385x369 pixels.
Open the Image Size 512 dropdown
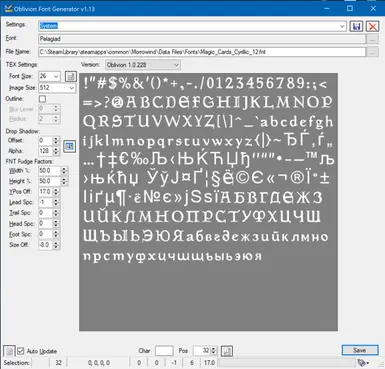coord(71,88)
